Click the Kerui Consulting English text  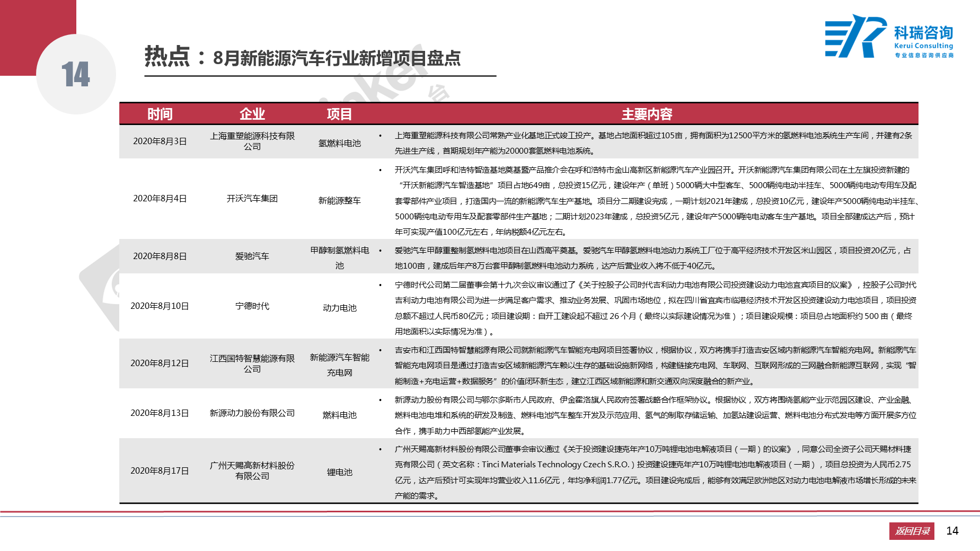923,46
